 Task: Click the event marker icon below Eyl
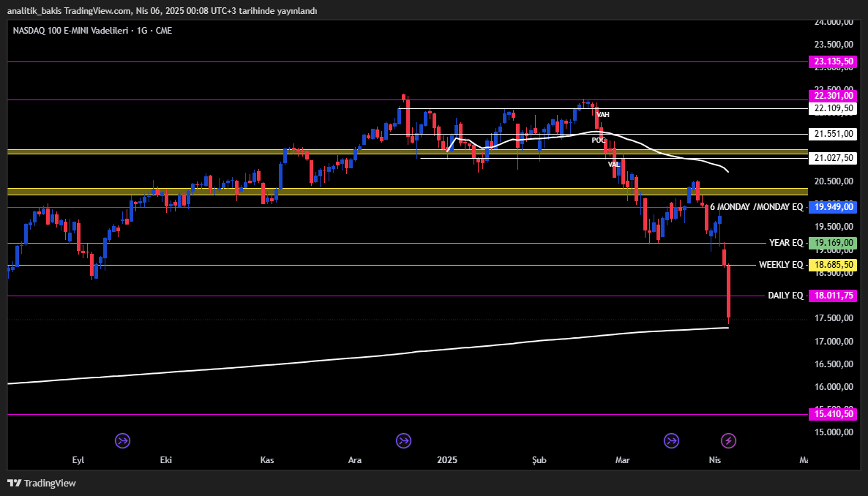click(x=122, y=440)
